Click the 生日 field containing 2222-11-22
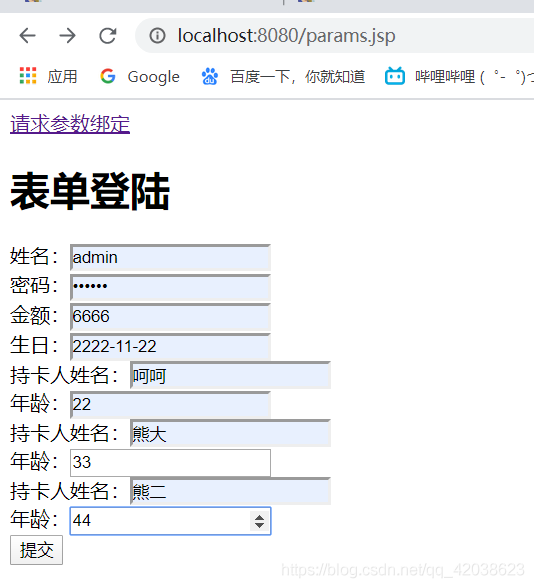Image resolution: width=534 pixels, height=588 pixels. tap(170, 346)
